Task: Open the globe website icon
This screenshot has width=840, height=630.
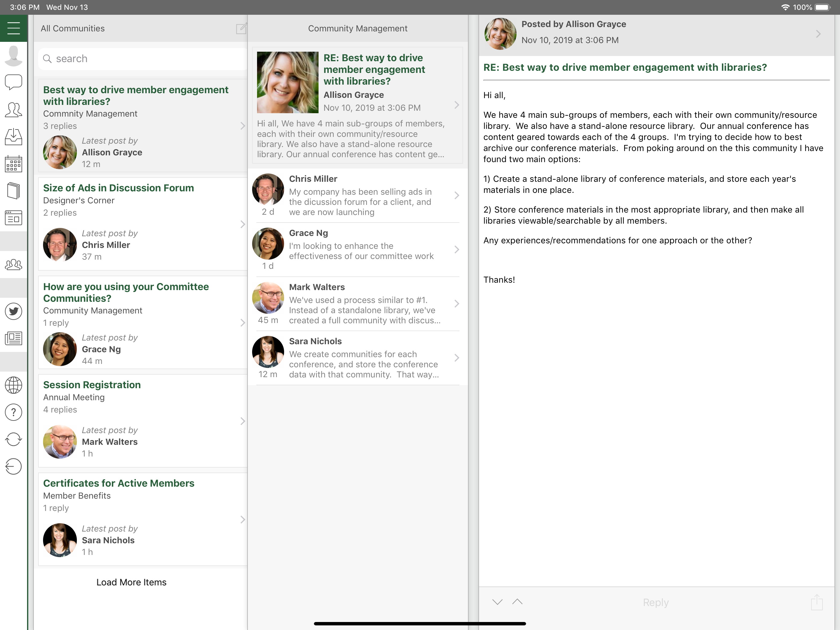Action: (x=13, y=385)
